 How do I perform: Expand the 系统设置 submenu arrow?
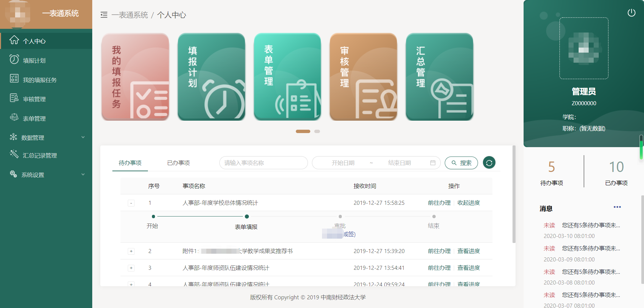pyautogui.click(x=83, y=175)
